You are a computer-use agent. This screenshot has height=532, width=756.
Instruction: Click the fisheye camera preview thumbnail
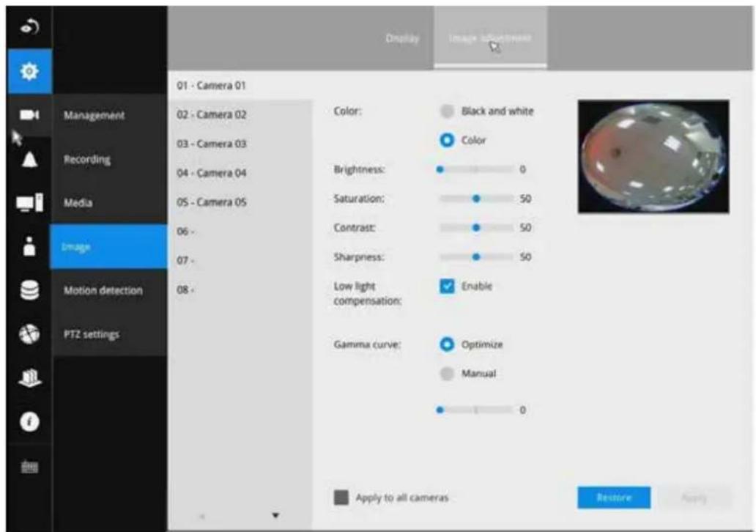point(653,156)
